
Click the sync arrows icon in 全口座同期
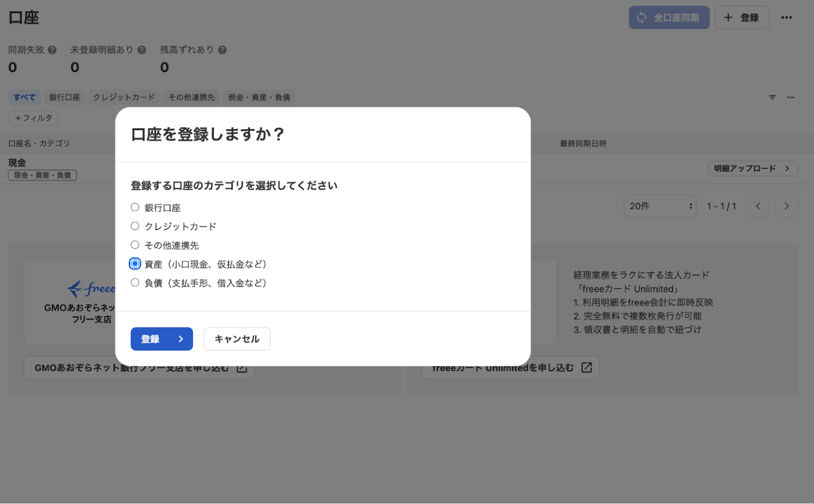[642, 18]
